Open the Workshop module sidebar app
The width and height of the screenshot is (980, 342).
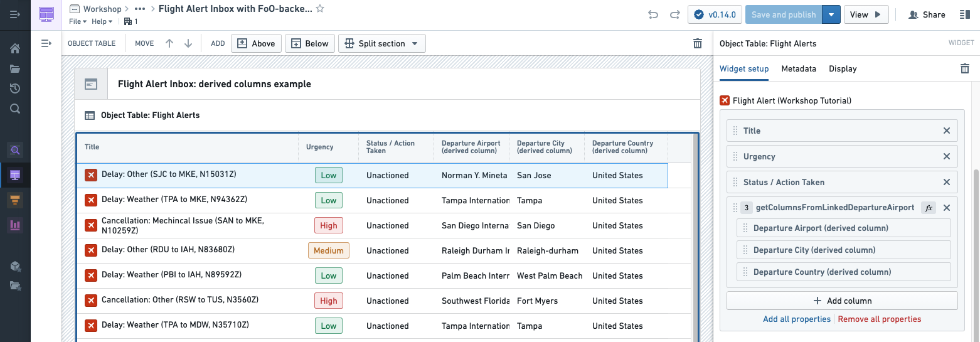pyautogui.click(x=15, y=175)
